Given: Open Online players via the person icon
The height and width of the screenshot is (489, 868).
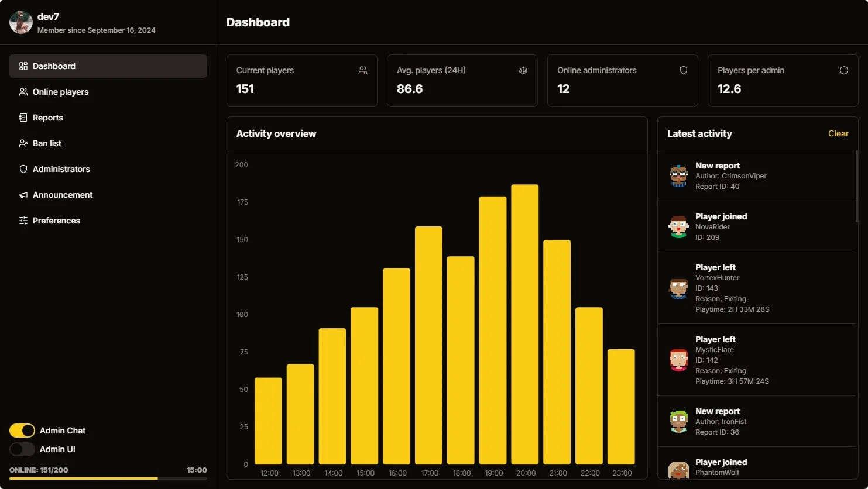Looking at the screenshot, I should 23,92.
